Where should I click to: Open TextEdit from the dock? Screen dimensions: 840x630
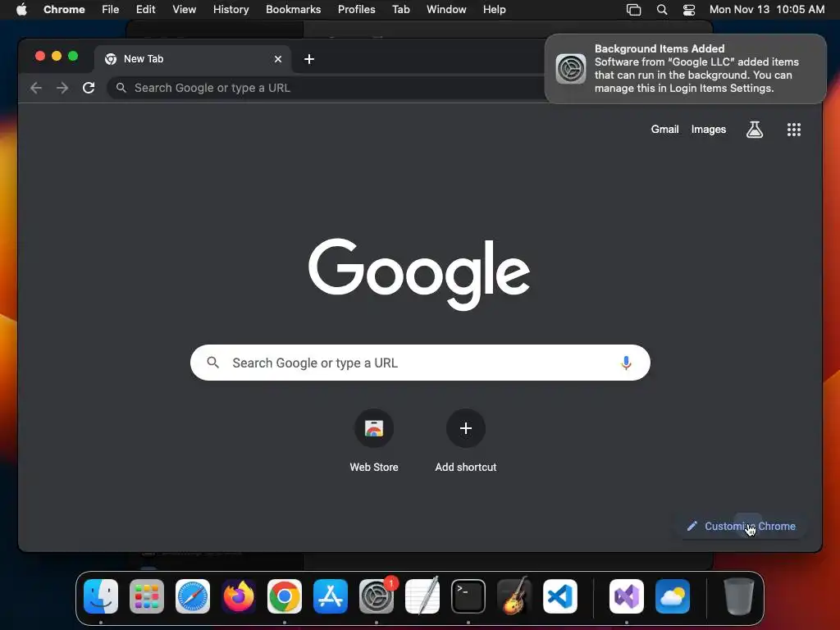(422, 596)
